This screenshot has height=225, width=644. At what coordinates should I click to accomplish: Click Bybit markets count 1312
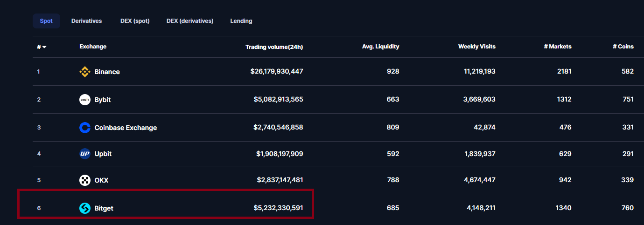[x=564, y=100]
